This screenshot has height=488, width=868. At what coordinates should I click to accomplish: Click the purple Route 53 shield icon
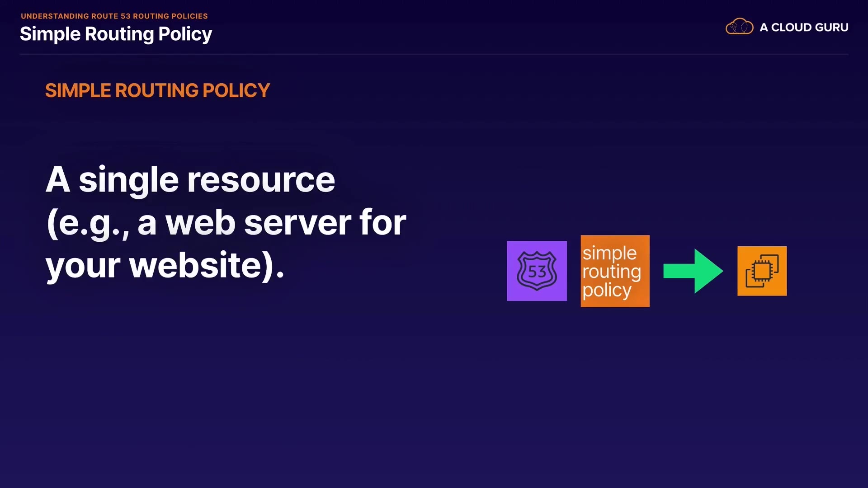coord(537,271)
